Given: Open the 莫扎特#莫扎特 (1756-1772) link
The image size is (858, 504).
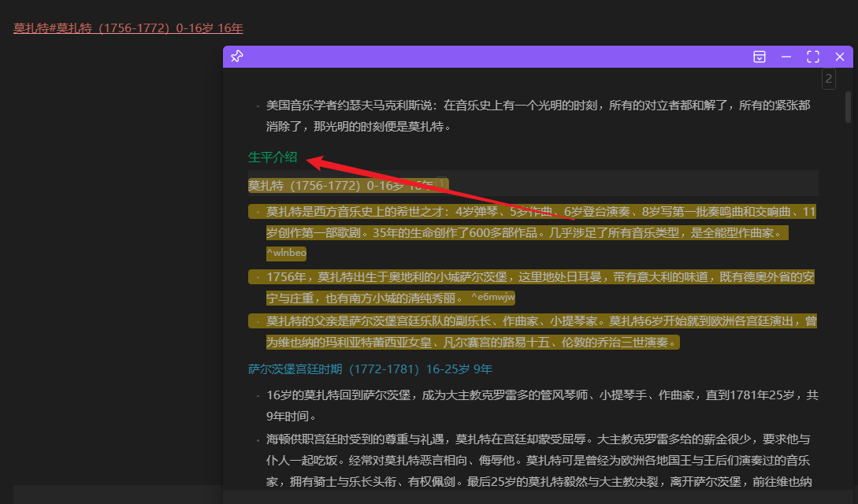Looking at the screenshot, I should click(x=128, y=28).
